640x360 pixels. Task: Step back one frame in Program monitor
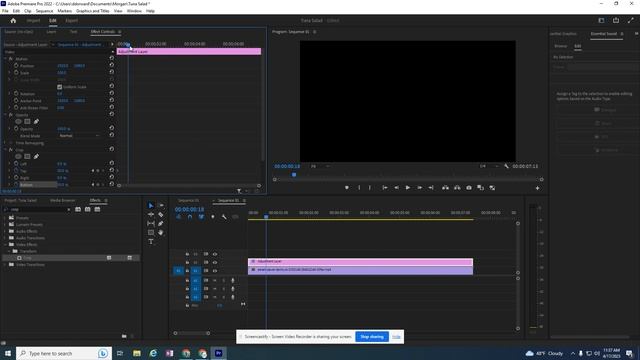click(396, 188)
